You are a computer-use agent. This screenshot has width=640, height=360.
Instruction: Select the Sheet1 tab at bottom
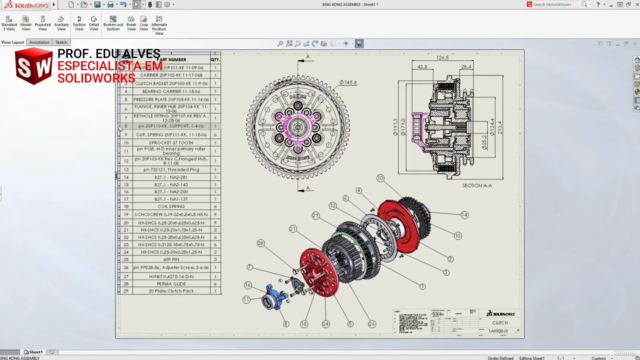pos(33,352)
